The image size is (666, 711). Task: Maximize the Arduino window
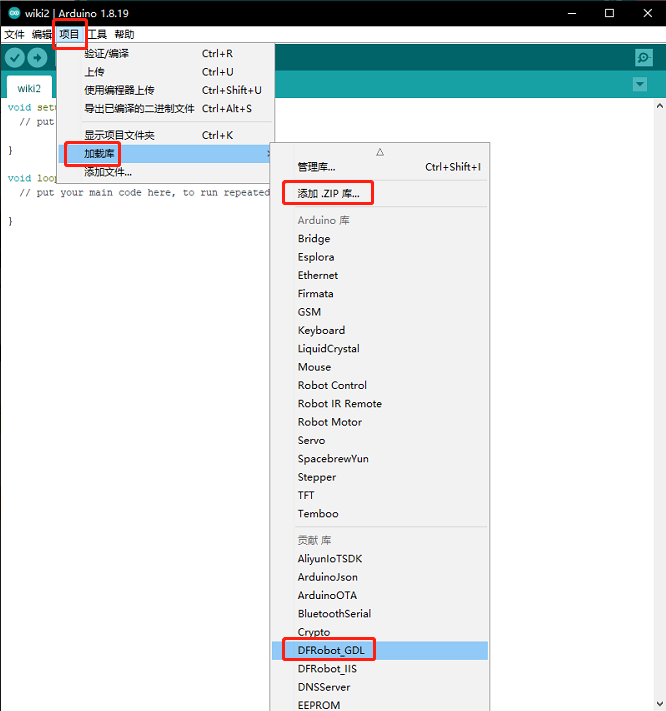click(610, 13)
